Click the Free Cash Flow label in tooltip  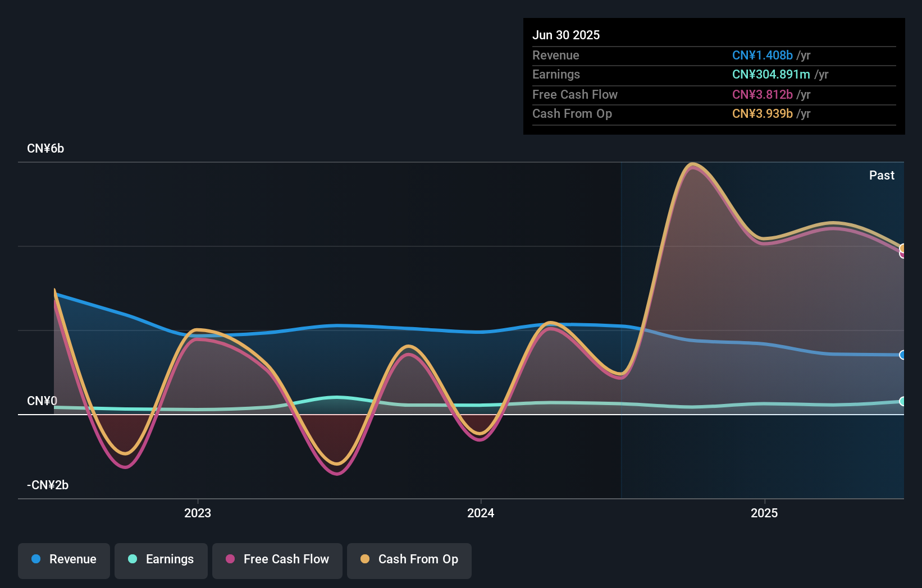point(575,95)
